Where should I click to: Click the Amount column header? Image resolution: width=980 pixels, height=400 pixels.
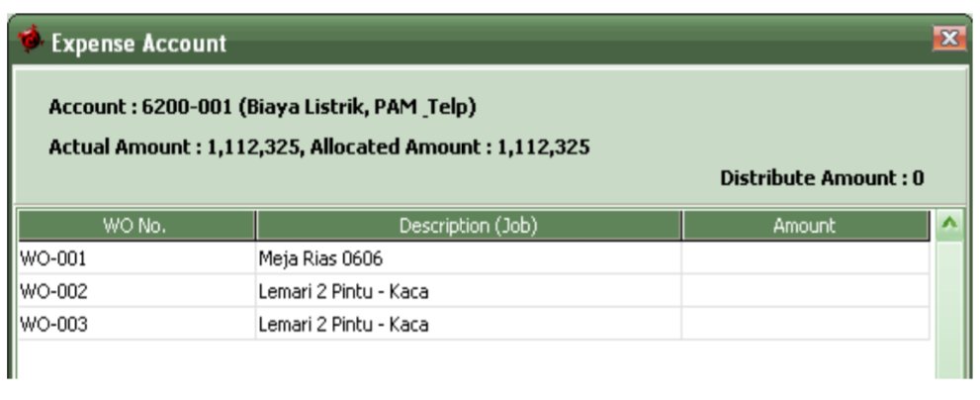pyautogui.click(x=805, y=226)
